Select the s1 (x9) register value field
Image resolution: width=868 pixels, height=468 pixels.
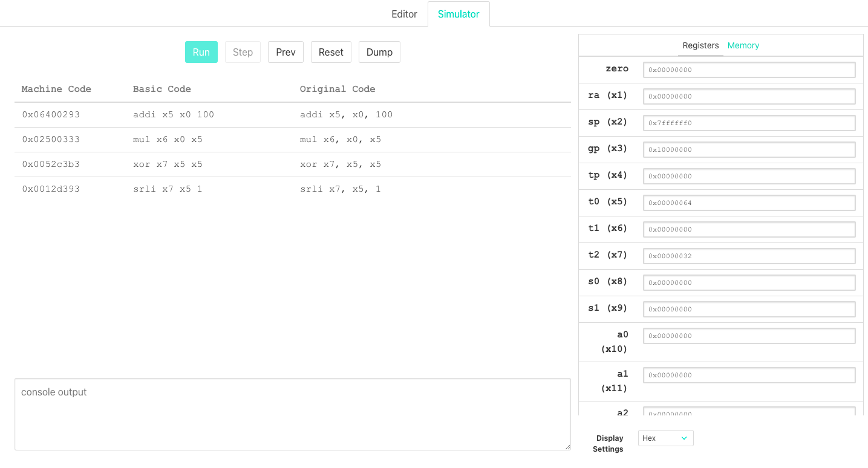749,309
